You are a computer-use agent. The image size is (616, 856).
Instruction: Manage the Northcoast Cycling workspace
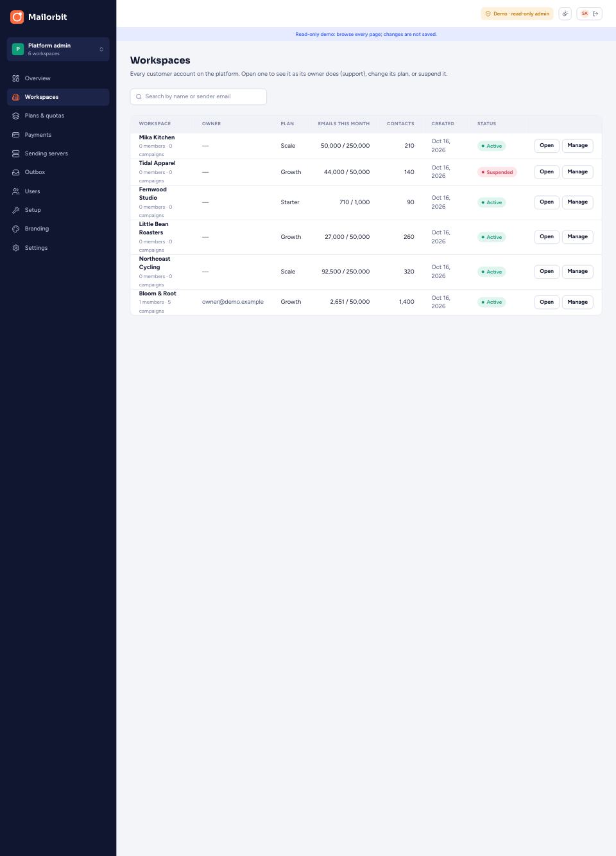[x=577, y=272]
